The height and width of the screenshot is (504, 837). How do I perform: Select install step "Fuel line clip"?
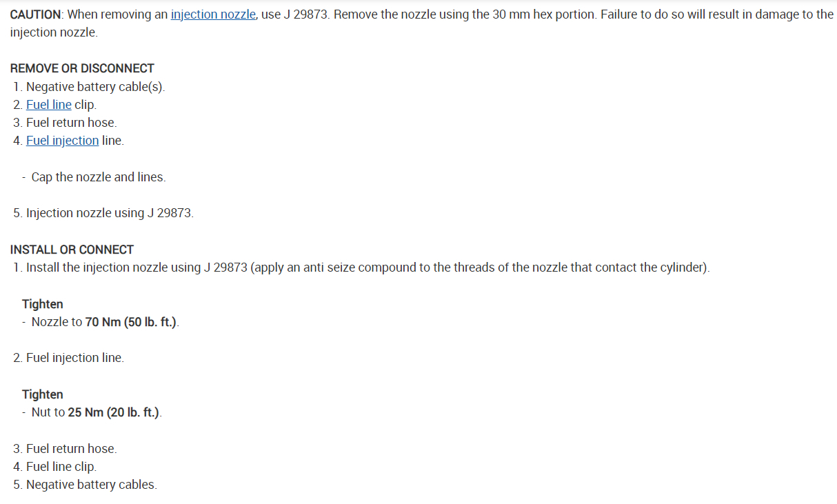[61, 467]
